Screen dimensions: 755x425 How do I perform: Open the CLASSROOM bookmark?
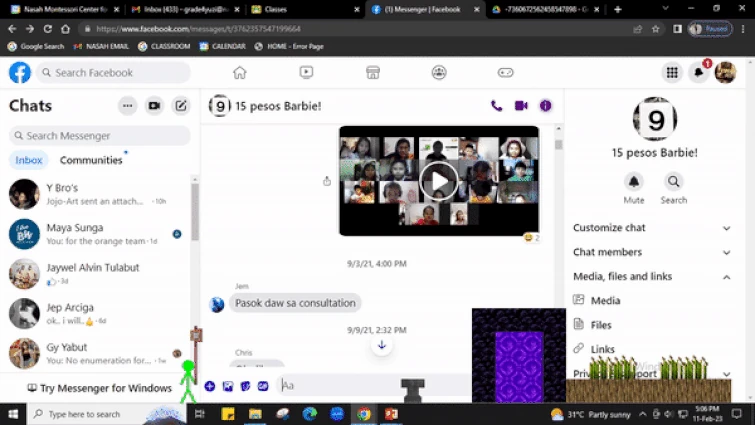click(x=164, y=47)
